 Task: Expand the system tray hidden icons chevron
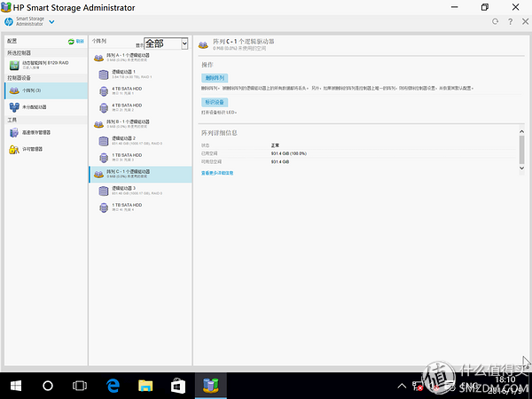pyautogui.click(x=402, y=386)
